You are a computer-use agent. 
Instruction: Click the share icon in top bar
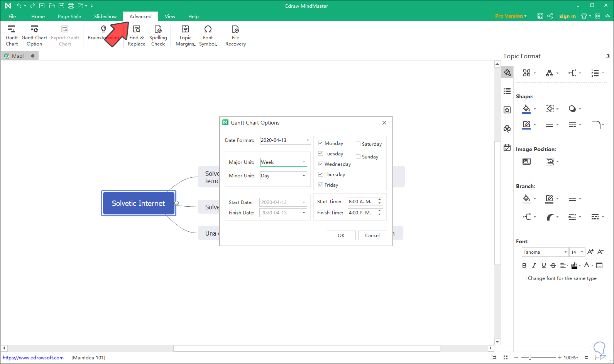(550, 16)
